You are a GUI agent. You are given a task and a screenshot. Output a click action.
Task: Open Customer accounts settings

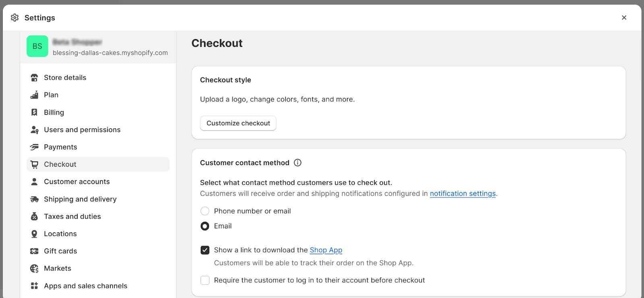[x=76, y=182]
